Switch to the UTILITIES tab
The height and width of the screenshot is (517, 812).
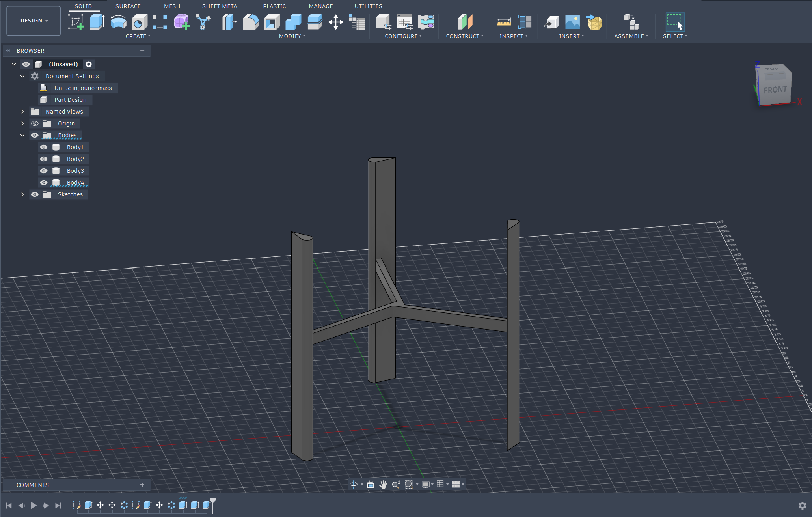click(369, 6)
